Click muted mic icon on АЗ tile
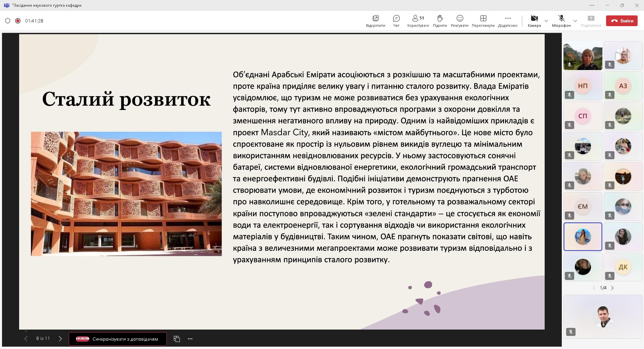Viewport: 644px width, 349px height. point(610,95)
